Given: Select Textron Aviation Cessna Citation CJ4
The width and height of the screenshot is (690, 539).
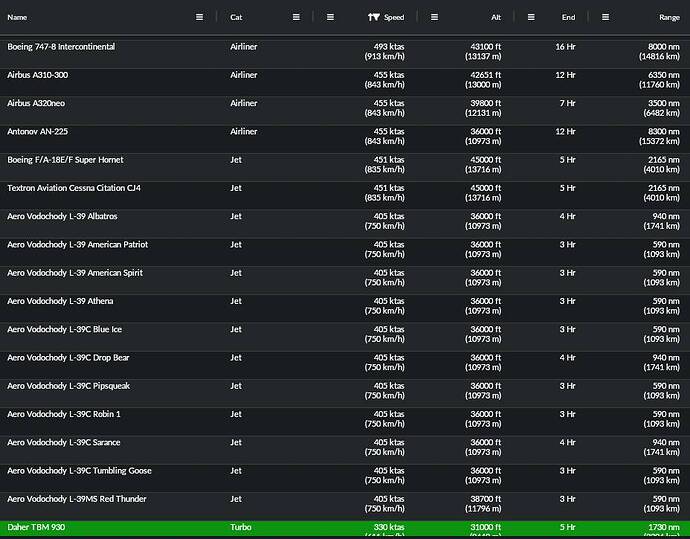Looking at the screenshot, I should (74, 188).
